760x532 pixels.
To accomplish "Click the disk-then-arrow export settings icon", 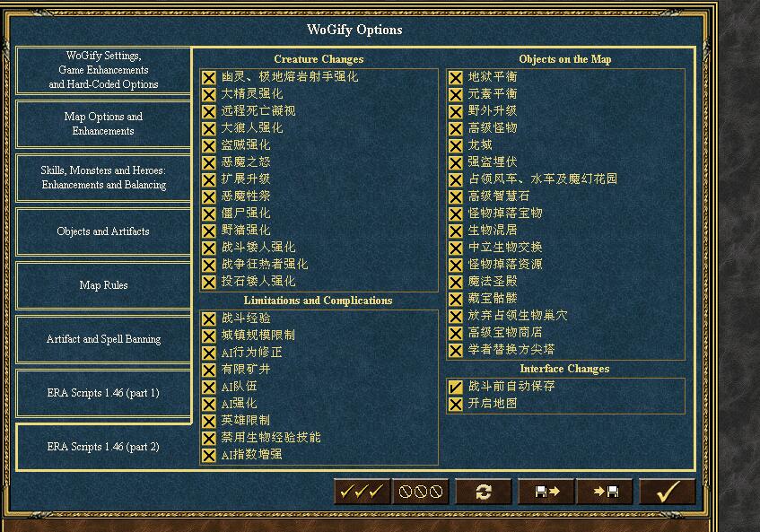I will click(546, 492).
